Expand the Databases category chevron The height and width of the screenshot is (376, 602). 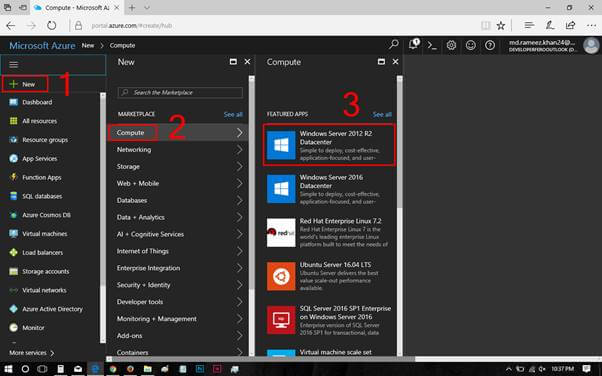[x=240, y=200]
